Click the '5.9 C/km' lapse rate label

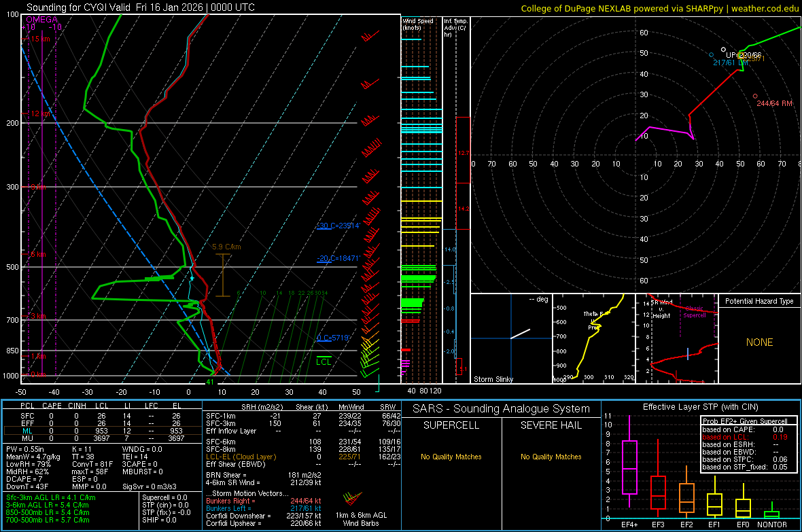(x=226, y=247)
